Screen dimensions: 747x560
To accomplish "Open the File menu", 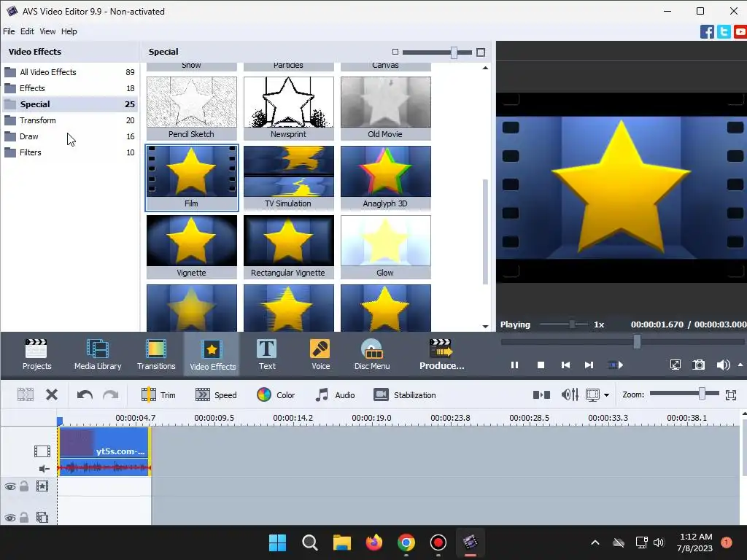I will pos(9,31).
